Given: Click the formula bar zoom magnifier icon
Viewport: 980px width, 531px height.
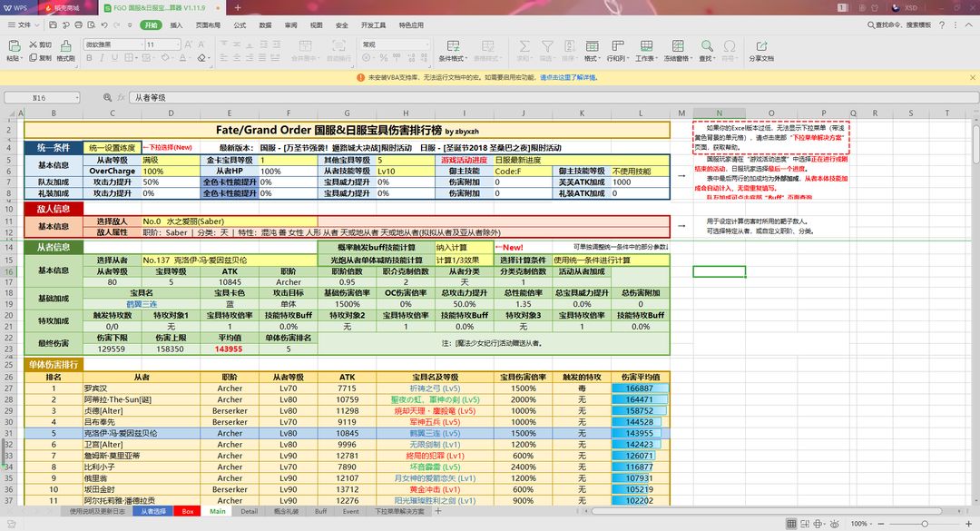Looking at the screenshot, I should point(107,97).
